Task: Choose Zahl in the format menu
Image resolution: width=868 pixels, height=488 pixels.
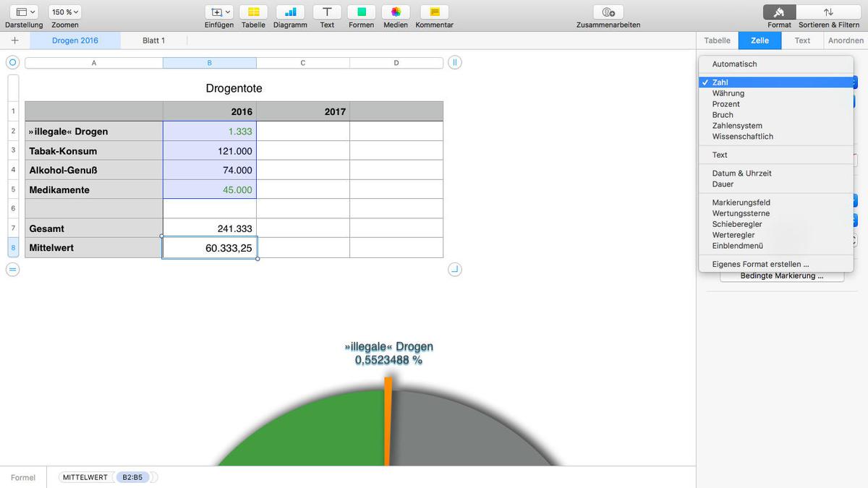Action: [776, 82]
